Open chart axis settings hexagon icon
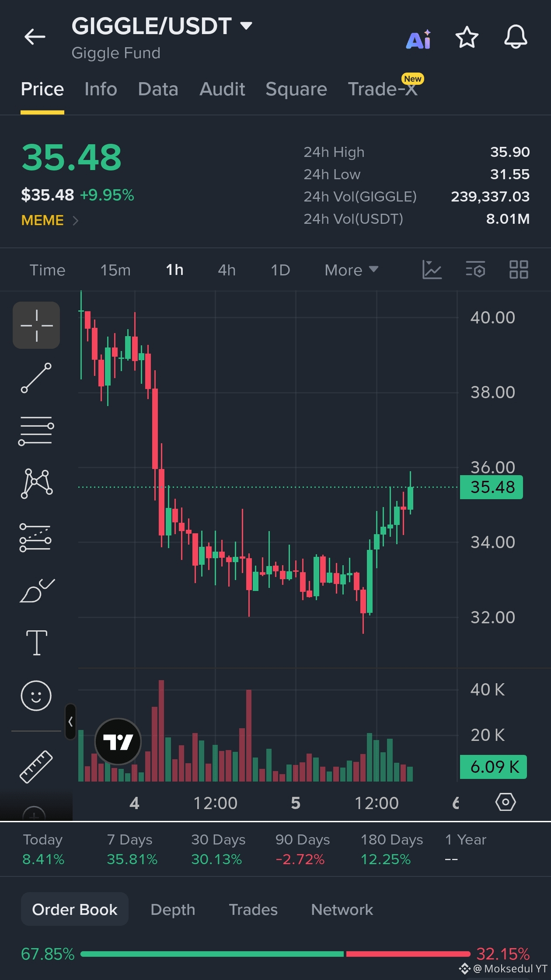The width and height of the screenshot is (551, 980). [506, 802]
